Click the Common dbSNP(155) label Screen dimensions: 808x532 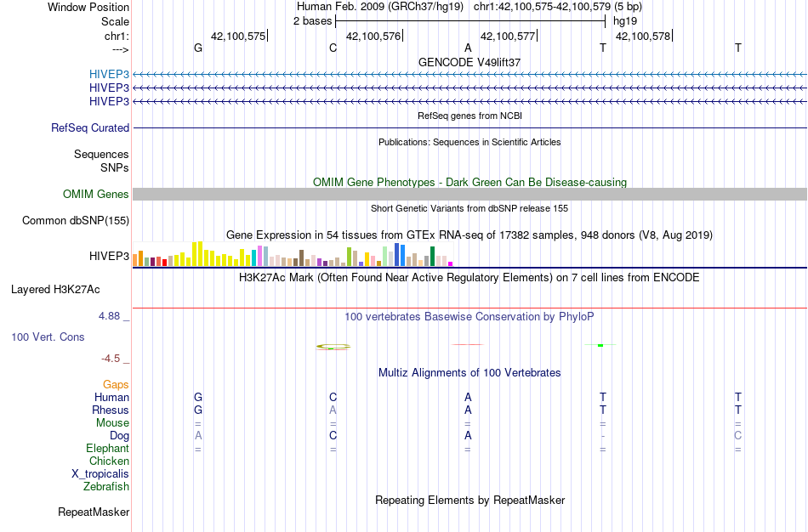tap(76, 220)
